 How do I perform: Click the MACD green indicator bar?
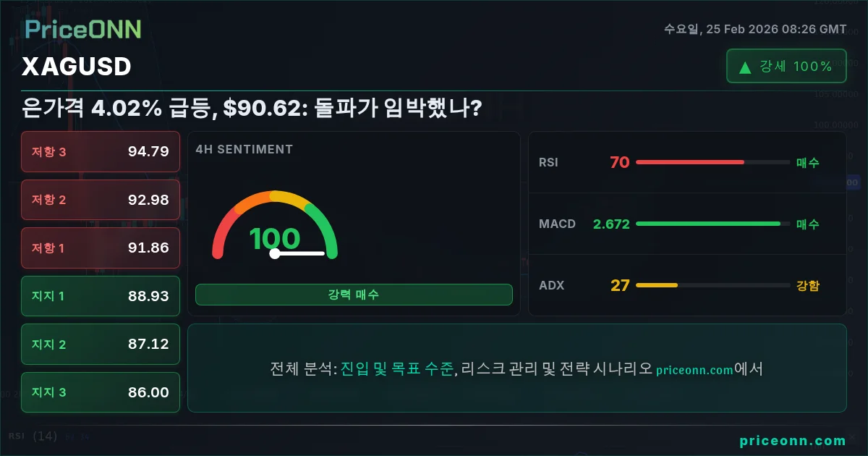pyautogui.click(x=708, y=224)
